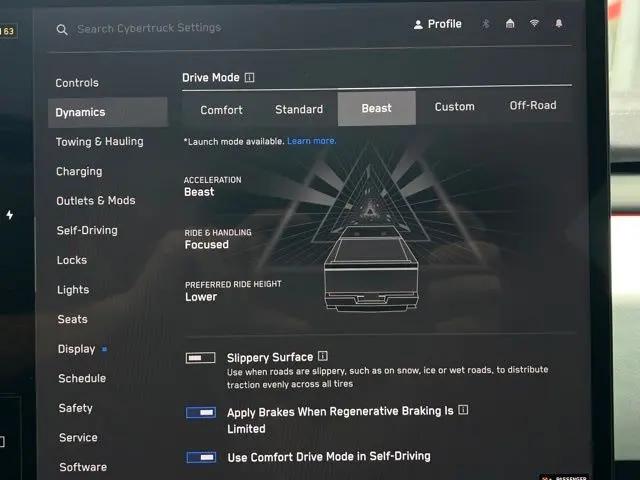Select Comfort drive mode
The height and width of the screenshot is (480, 640).
click(222, 110)
